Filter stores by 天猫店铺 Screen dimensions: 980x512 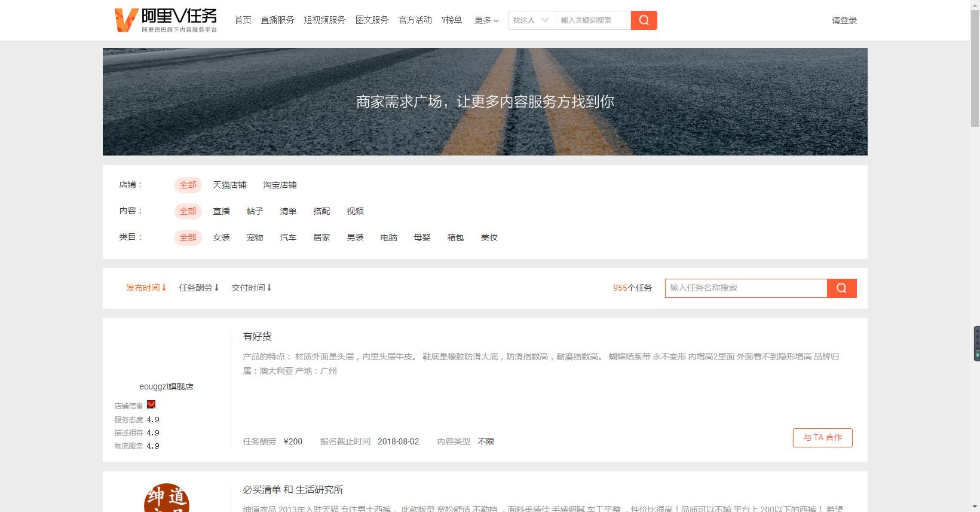229,185
